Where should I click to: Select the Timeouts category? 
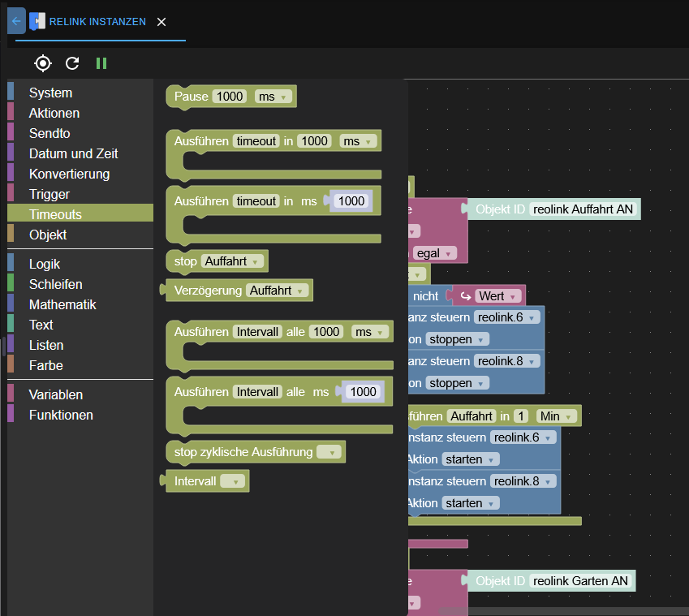click(x=55, y=214)
